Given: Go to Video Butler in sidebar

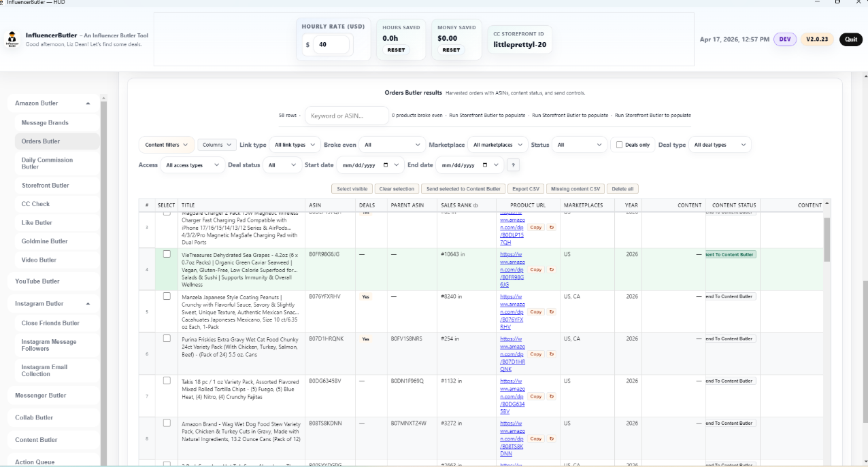Looking at the screenshot, I should (x=39, y=260).
